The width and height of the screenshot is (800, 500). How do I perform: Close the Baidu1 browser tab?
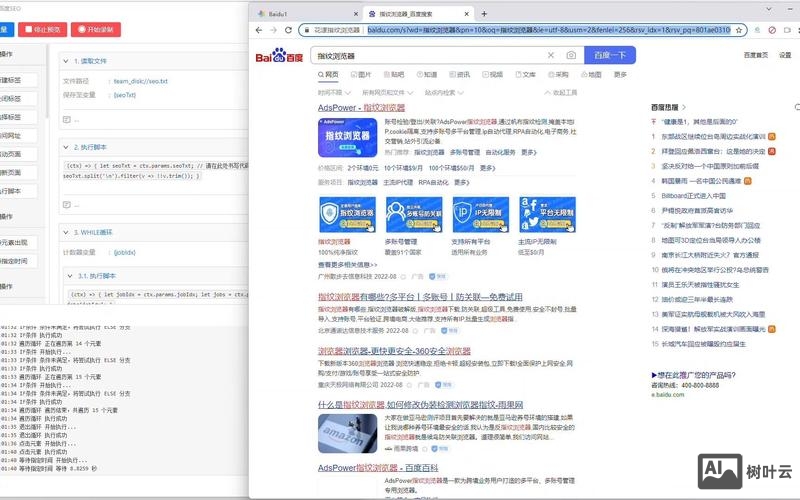356,14
